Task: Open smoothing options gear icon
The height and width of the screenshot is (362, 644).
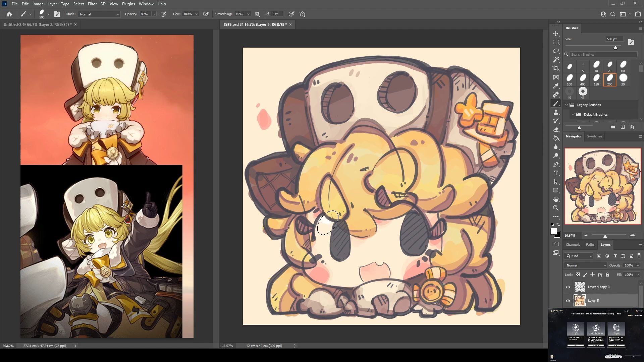Action: pyautogui.click(x=257, y=14)
